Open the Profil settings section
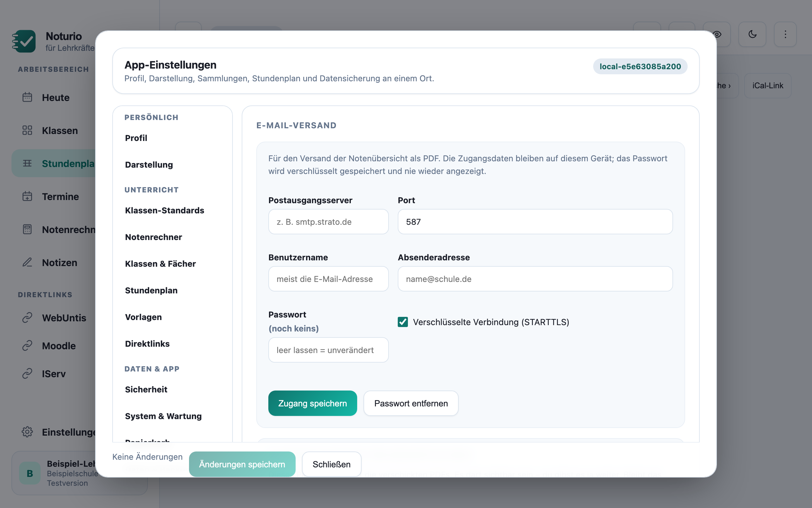Screen dimensions: 812x508 pyautogui.click(x=173, y=138)
